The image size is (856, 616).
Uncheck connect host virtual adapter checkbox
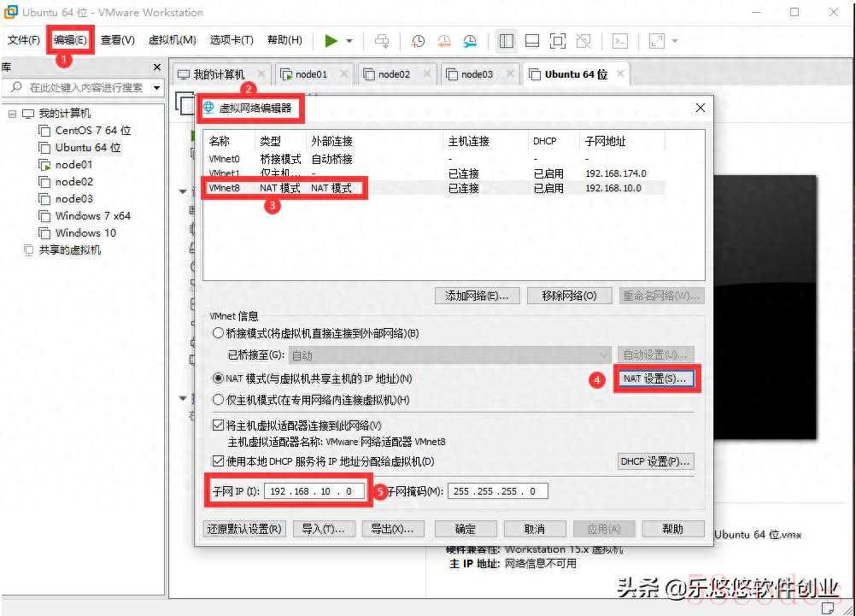coord(218,425)
